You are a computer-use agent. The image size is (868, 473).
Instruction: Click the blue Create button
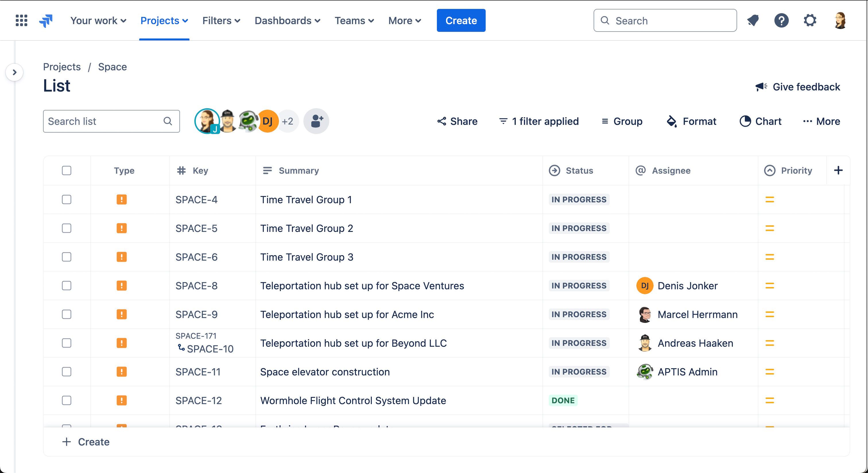461,21
